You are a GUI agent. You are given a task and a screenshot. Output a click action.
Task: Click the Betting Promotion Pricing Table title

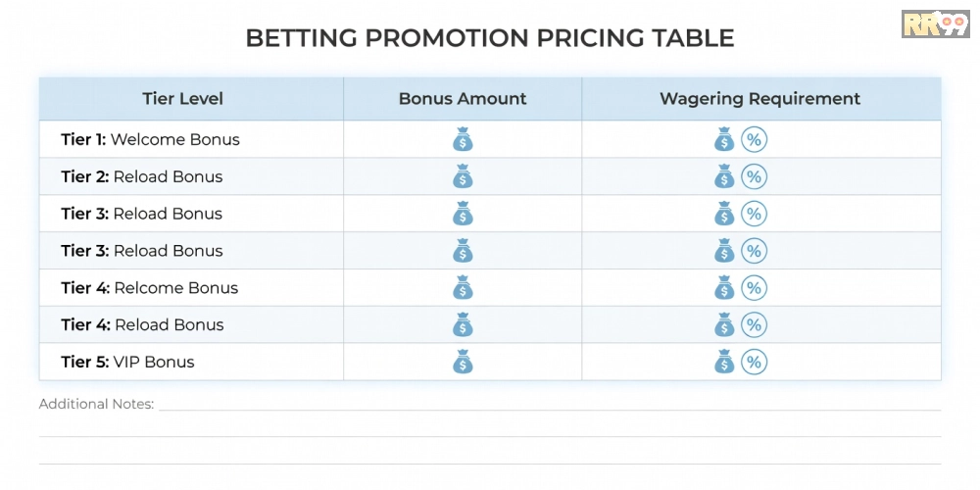pos(489,38)
